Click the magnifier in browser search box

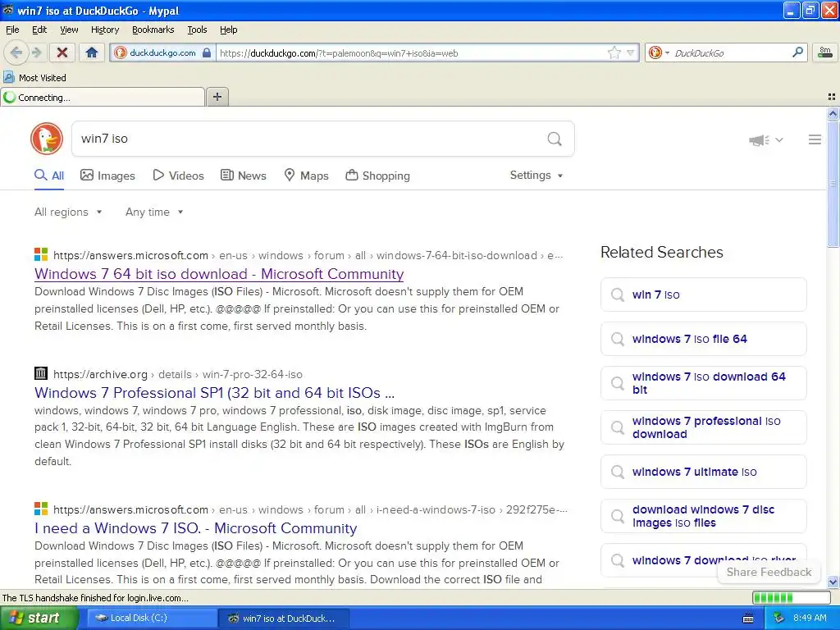tap(797, 52)
